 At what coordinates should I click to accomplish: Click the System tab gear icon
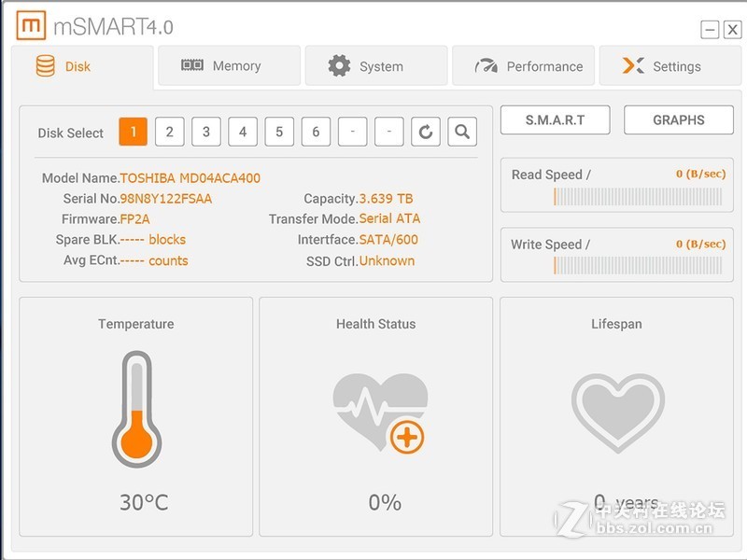[x=339, y=65]
